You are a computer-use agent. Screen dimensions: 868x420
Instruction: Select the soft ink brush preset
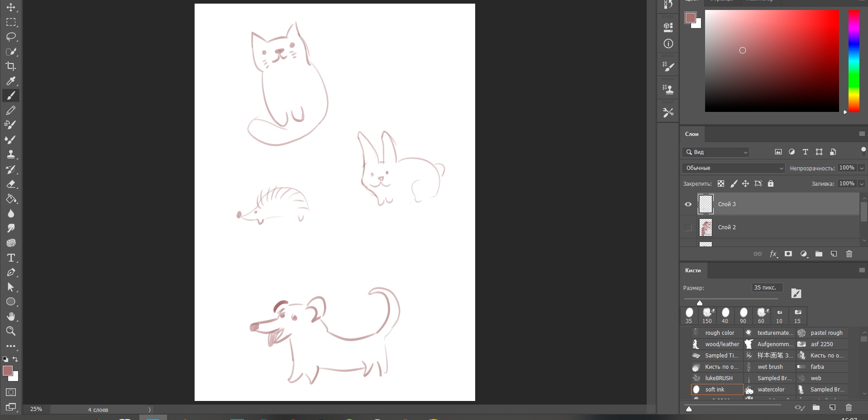pos(717,390)
